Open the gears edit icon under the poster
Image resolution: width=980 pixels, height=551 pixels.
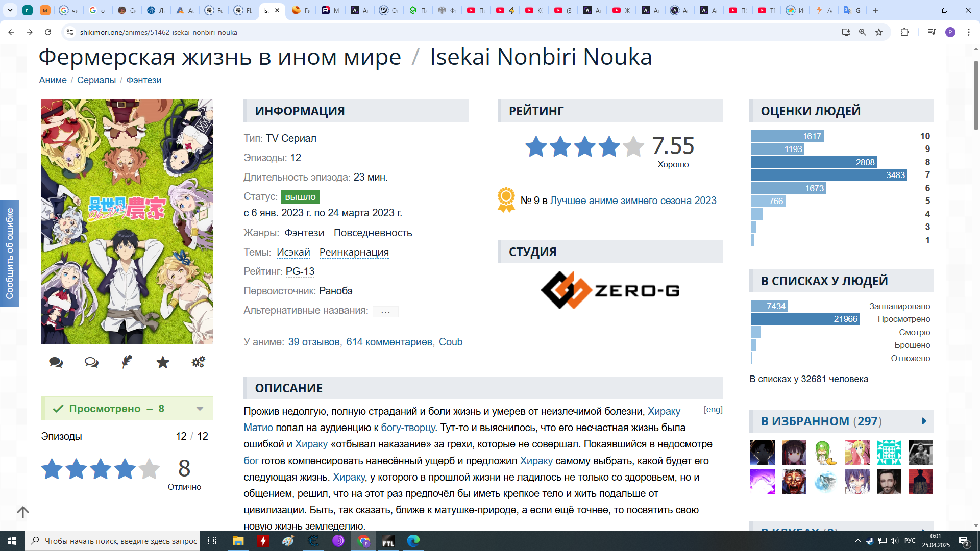pos(198,362)
